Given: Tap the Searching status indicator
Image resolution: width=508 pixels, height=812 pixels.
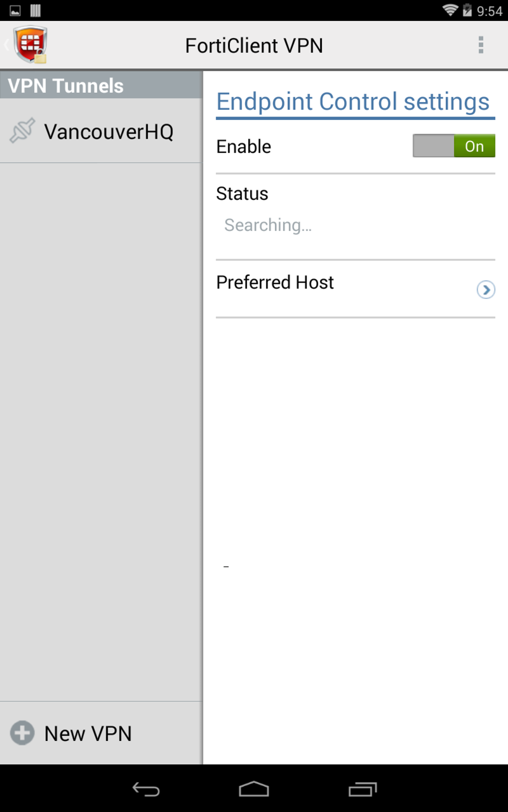Looking at the screenshot, I should click(268, 225).
